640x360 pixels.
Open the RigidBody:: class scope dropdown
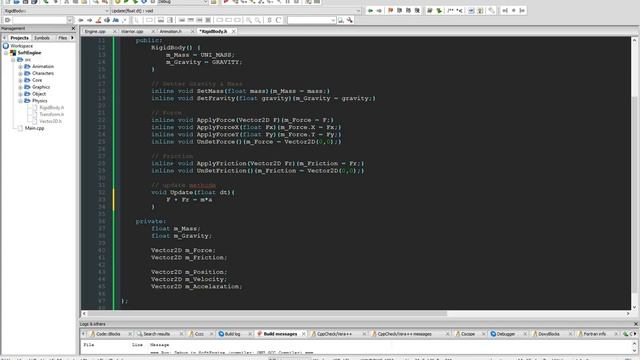pos(107,11)
